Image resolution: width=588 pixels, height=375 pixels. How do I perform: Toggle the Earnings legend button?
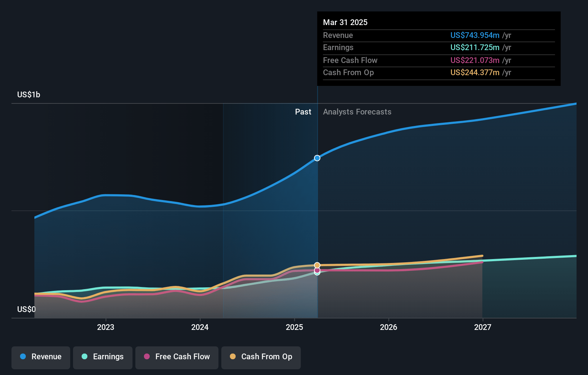coord(103,357)
